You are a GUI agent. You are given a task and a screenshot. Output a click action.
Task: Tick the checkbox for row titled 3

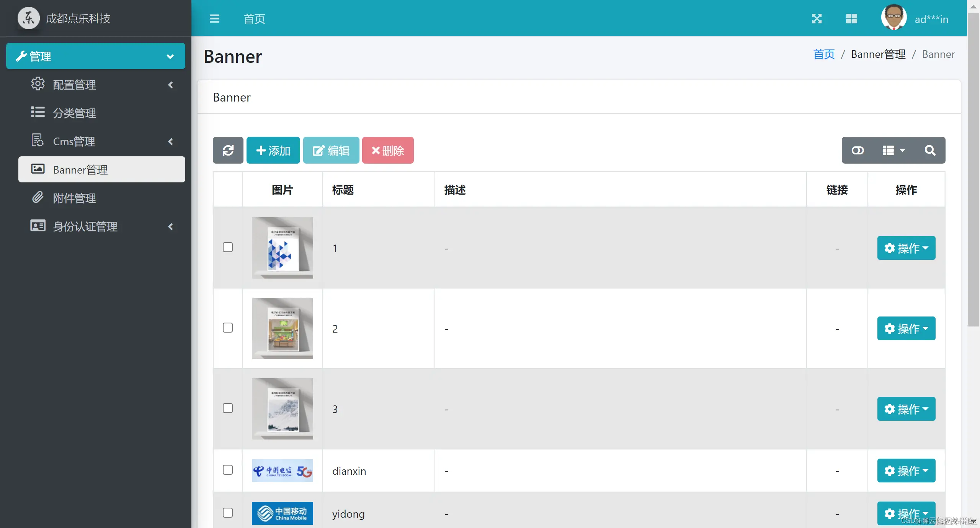click(x=228, y=408)
